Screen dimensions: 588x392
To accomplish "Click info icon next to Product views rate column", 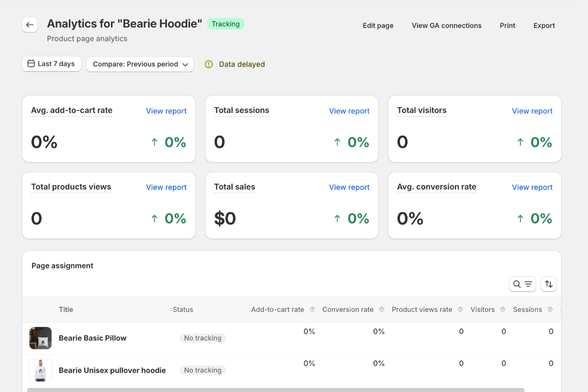I will [x=460, y=309].
